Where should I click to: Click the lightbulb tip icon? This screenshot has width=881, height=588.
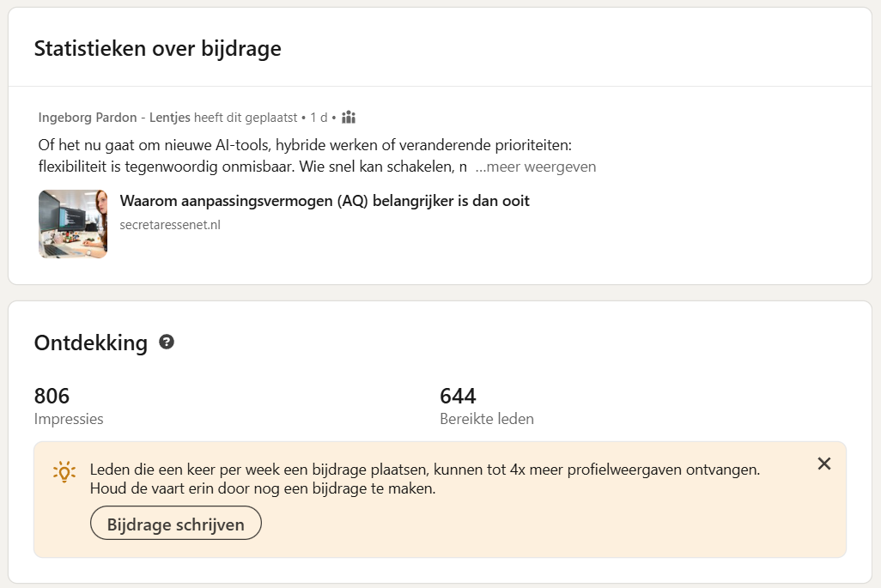pos(64,471)
